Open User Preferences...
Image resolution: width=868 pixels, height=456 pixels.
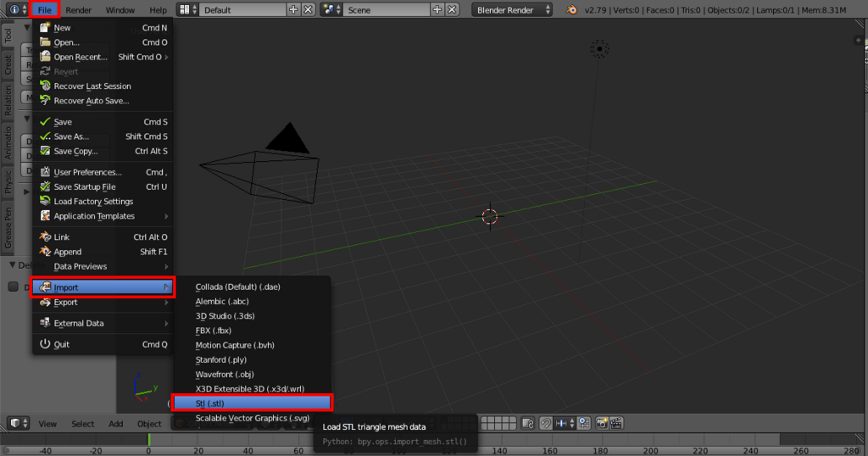(x=103, y=172)
